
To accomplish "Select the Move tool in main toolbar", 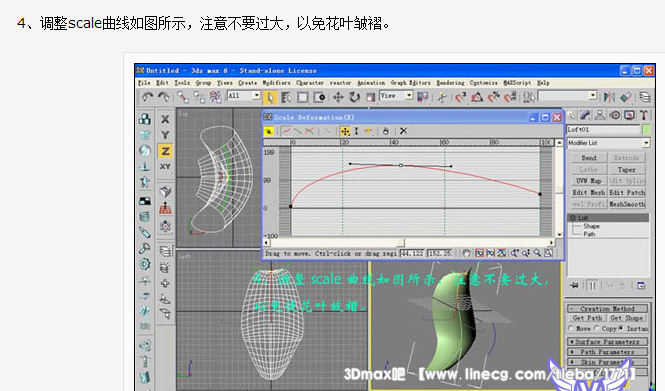I will click(x=338, y=98).
